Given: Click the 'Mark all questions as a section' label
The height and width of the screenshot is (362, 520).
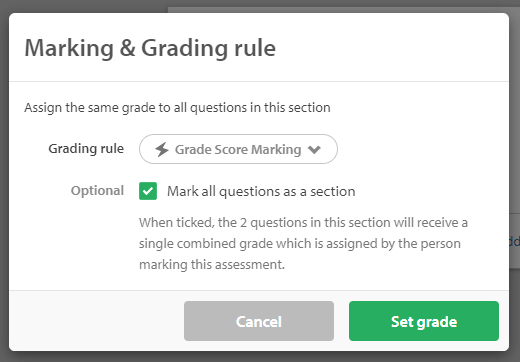Looking at the screenshot, I should coord(261,191).
